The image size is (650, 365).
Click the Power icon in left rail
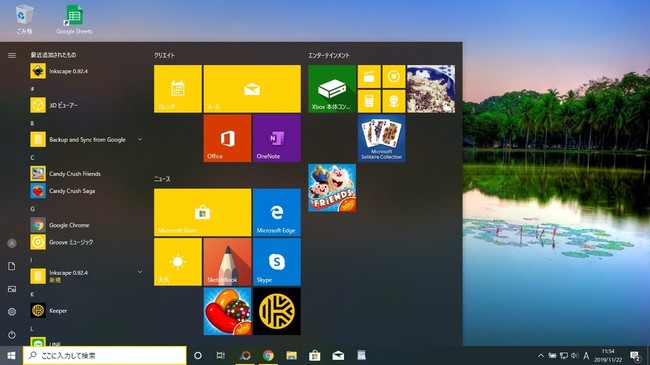point(12,334)
